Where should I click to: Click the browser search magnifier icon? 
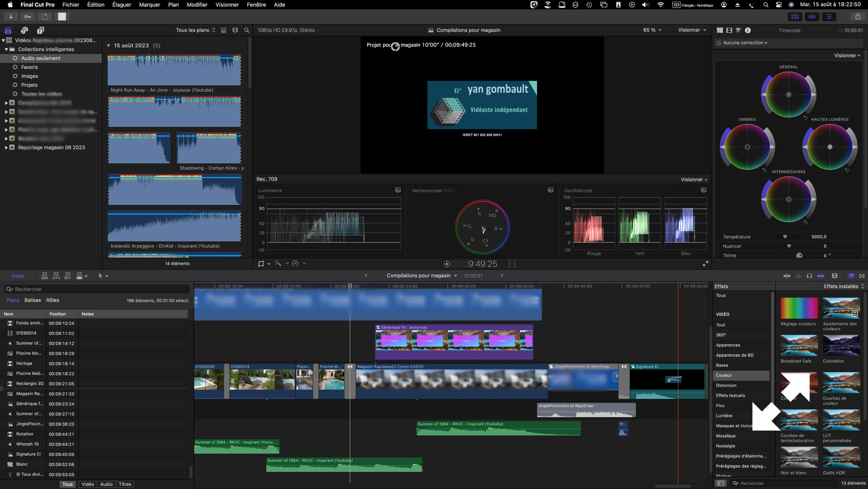click(247, 30)
